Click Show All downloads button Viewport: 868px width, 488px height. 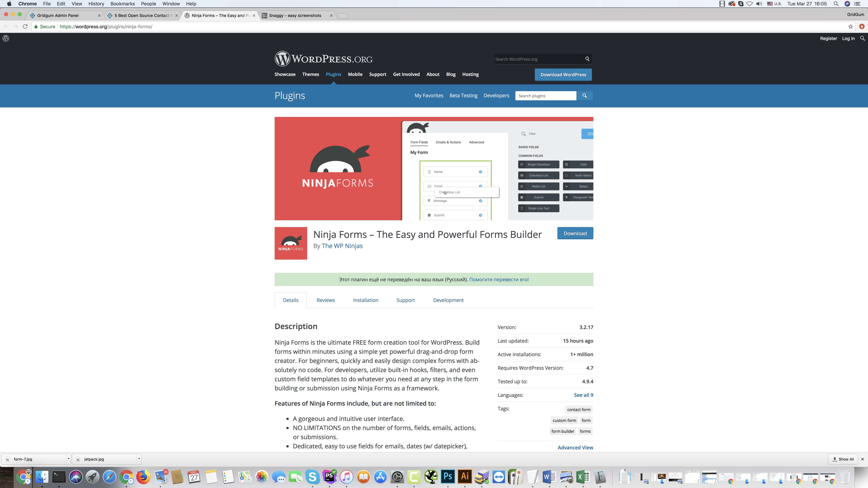coord(843,459)
